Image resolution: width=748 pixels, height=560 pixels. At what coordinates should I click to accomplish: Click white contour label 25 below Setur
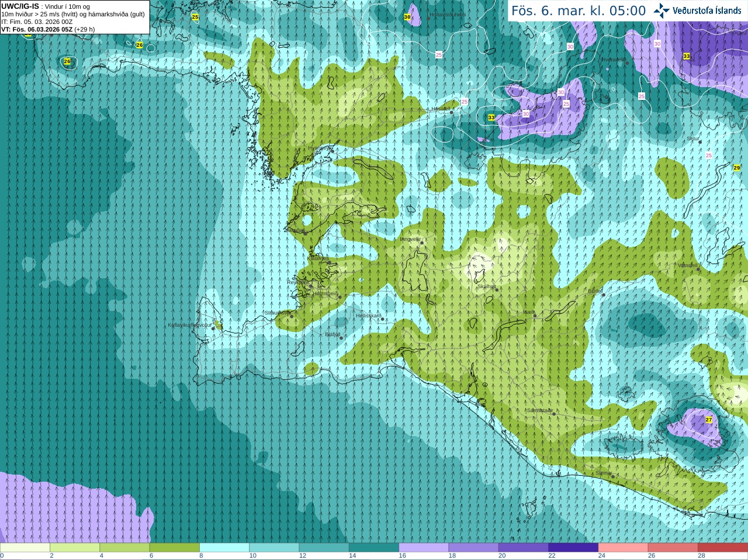tap(709, 155)
